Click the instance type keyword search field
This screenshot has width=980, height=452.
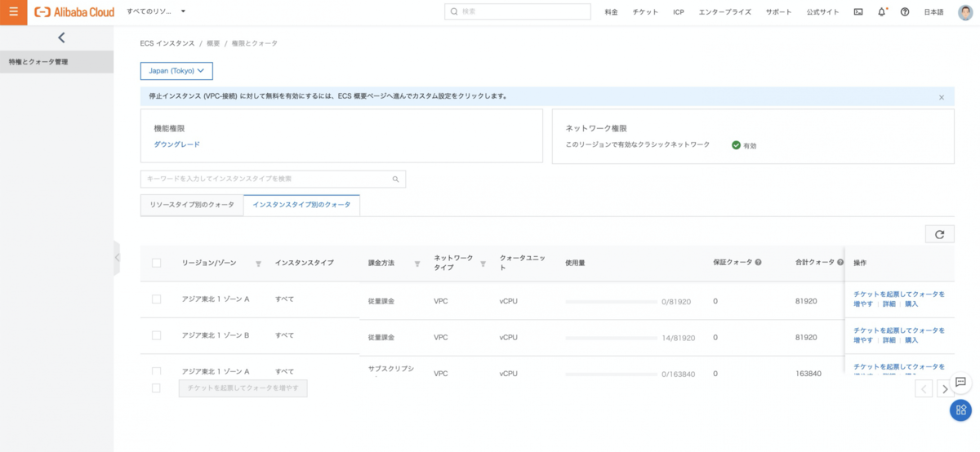pyautogui.click(x=265, y=179)
